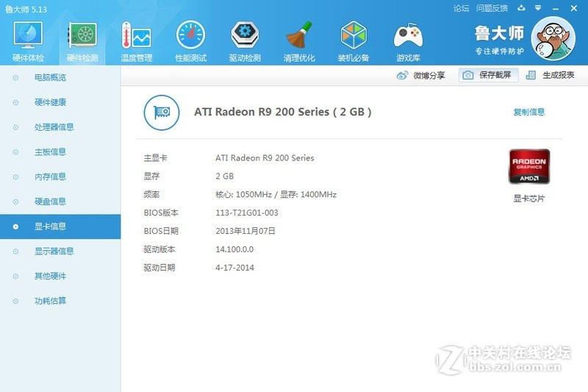This screenshot has width=588, height=392.
Task: Click 微博分享 share button
Action: pos(420,76)
